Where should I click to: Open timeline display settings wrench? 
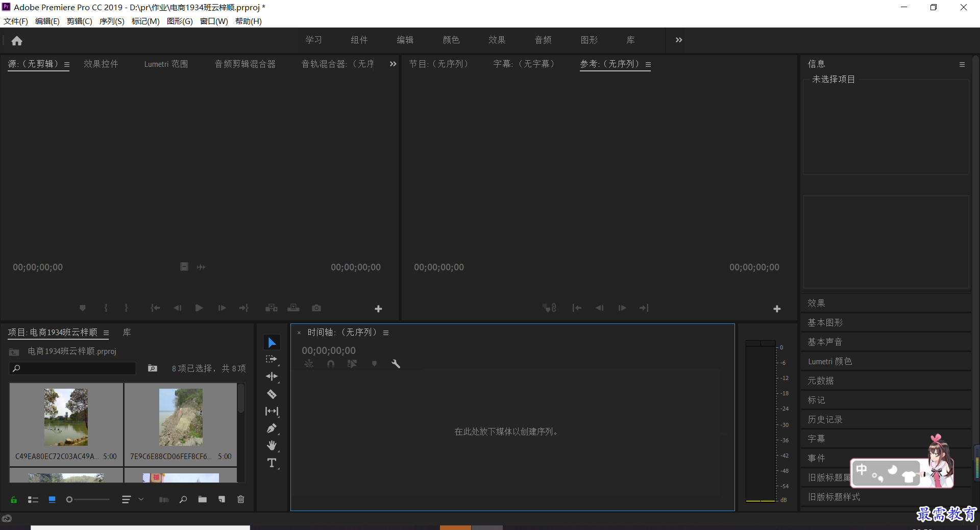tap(396, 364)
